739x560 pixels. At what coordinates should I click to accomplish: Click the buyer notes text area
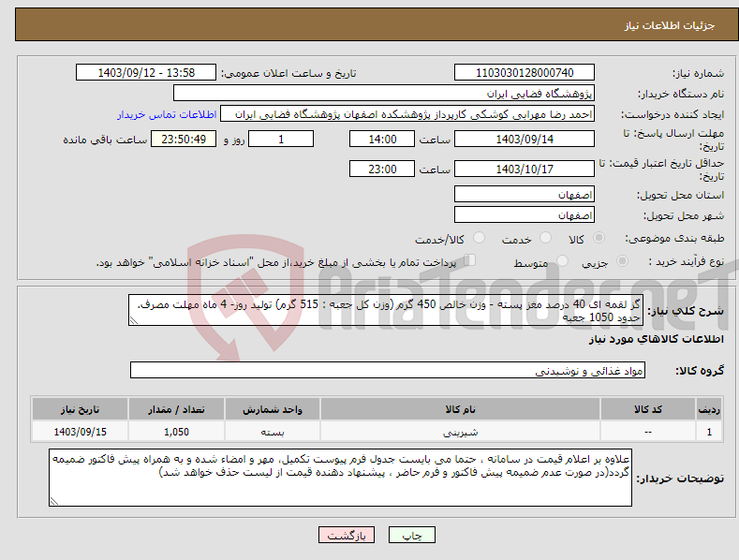[340, 478]
